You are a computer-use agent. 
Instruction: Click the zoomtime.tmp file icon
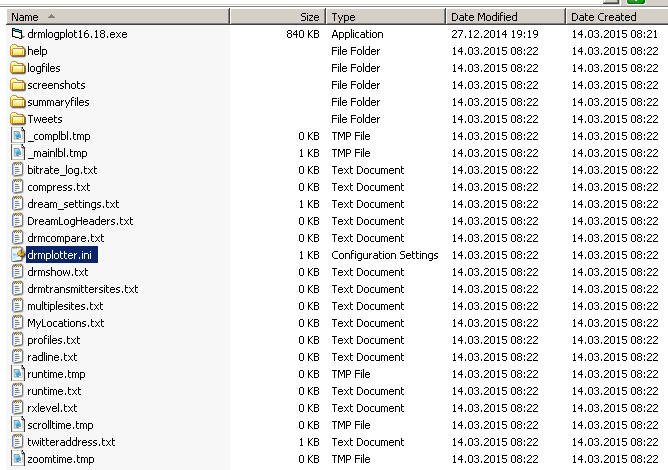[x=17, y=459]
